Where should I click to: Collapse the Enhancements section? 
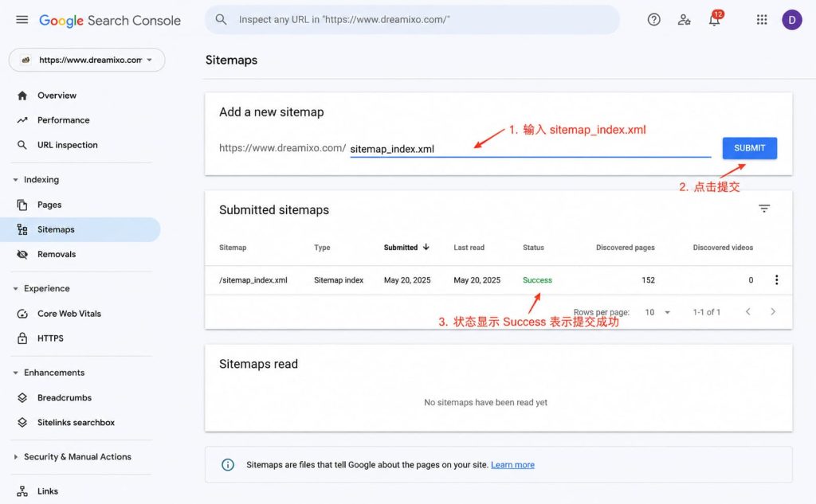[16, 373]
